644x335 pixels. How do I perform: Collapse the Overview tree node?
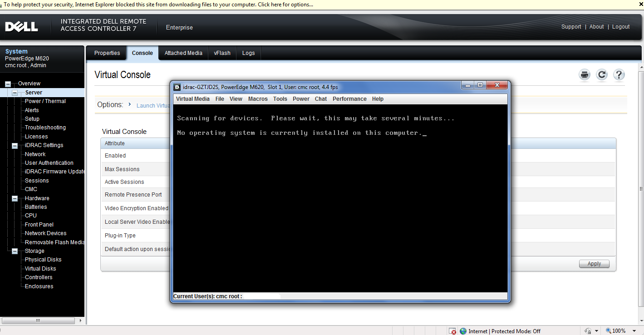[x=8, y=84]
